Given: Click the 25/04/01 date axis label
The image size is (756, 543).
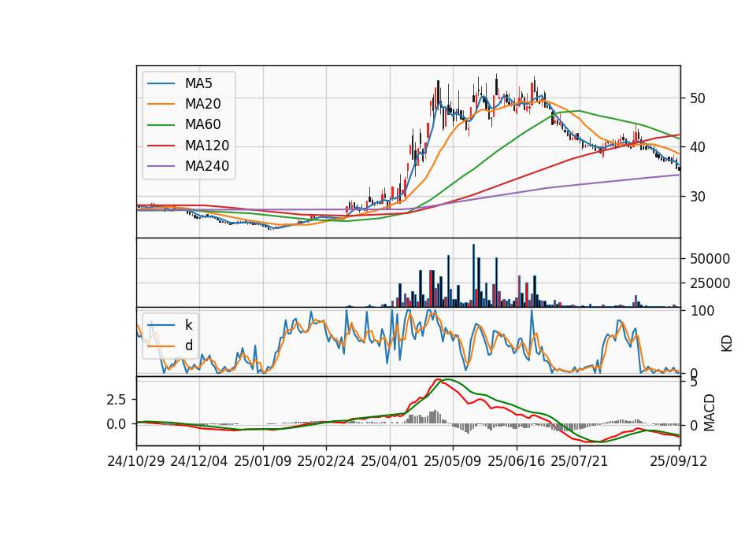Looking at the screenshot, I should [390, 461].
